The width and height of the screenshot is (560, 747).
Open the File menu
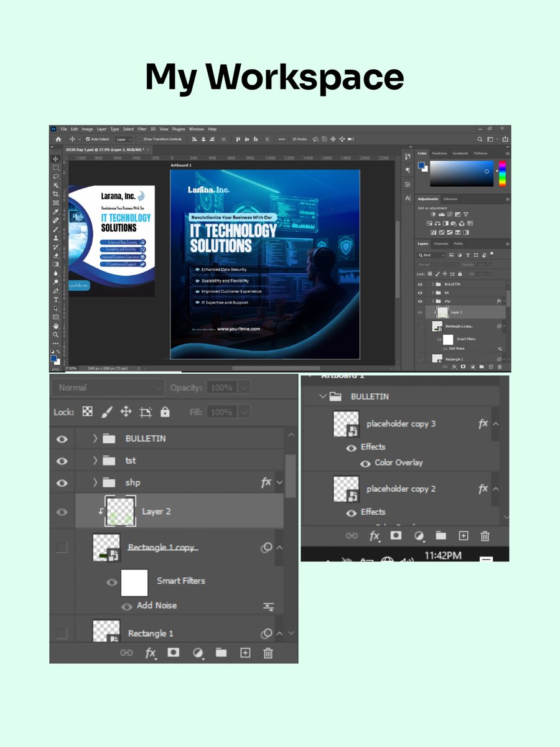pyautogui.click(x=63, y=129)
